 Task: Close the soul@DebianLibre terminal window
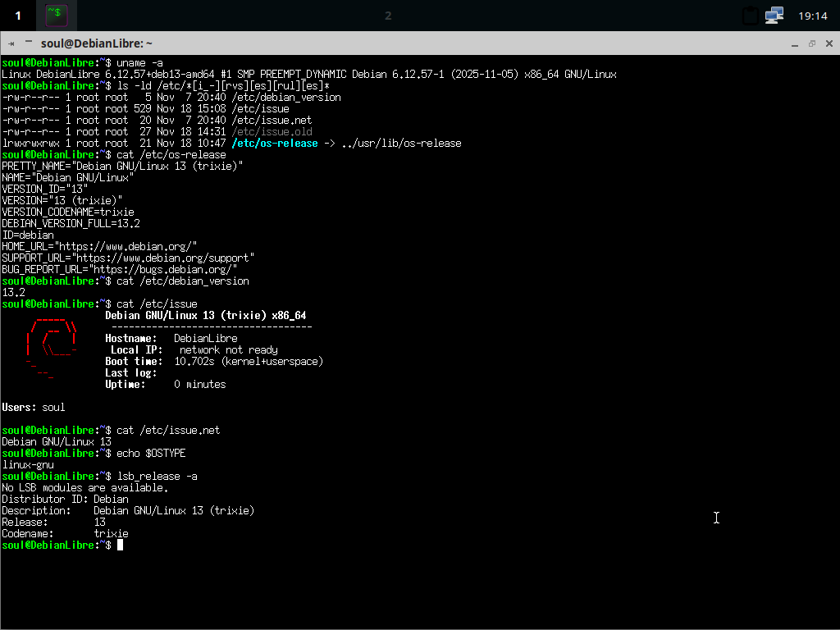[829, 43]
